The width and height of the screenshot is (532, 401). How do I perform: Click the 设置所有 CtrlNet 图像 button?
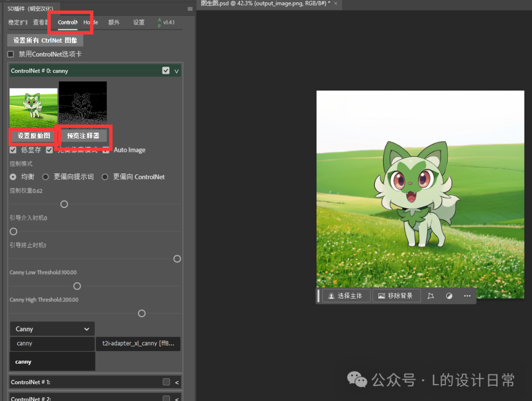coord(45,40)
